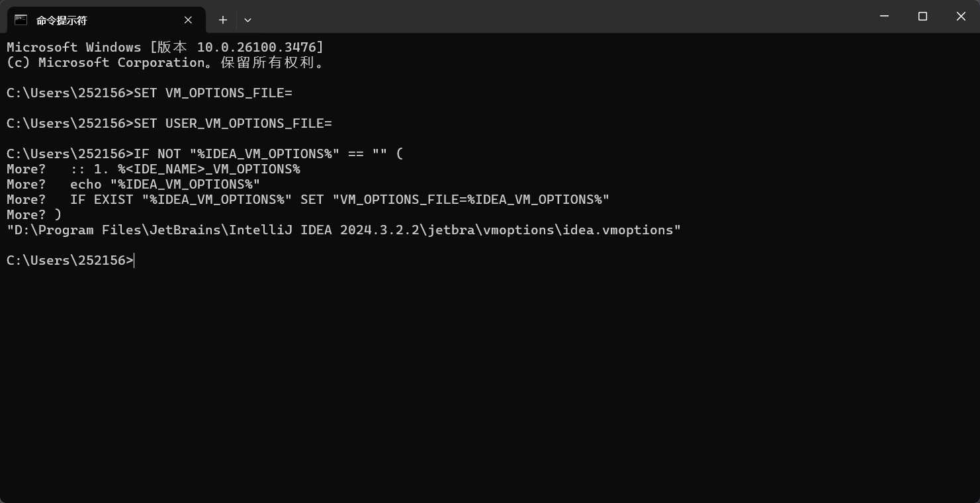Minimize the terminal window
This screenshot has width=980, height=503.
884,17
